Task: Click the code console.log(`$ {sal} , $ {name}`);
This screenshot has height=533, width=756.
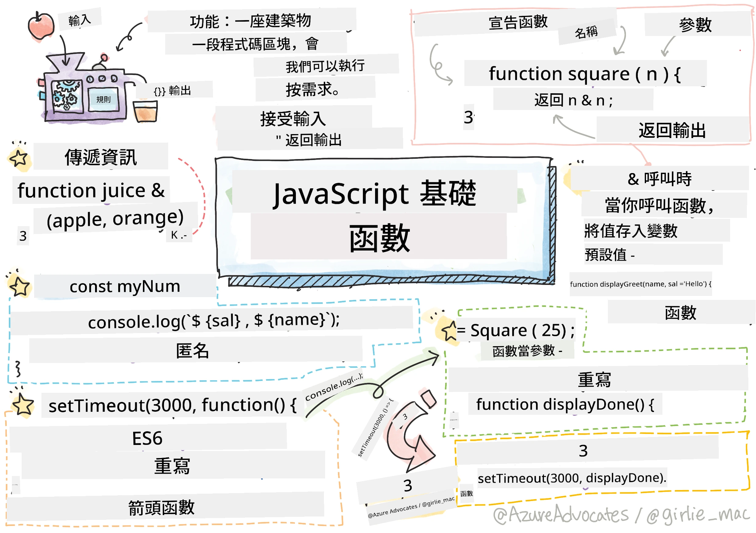Action: (x=214, y=321)
